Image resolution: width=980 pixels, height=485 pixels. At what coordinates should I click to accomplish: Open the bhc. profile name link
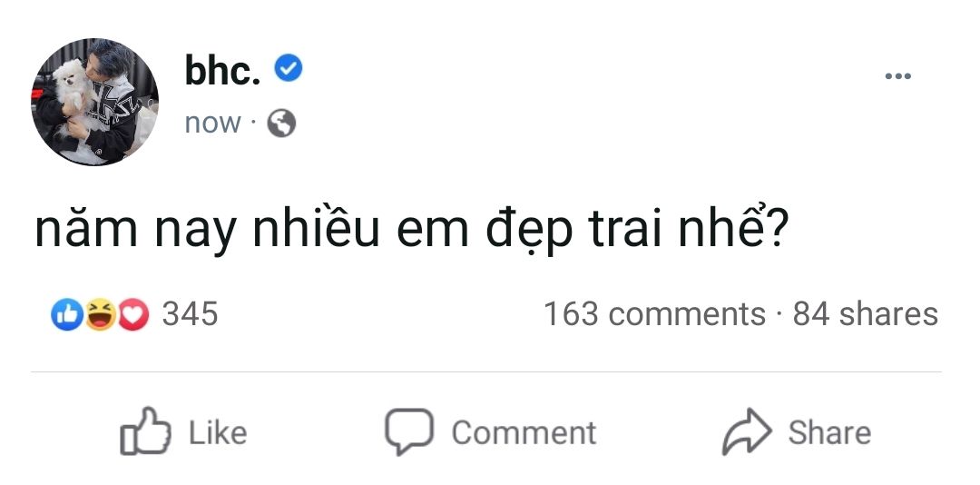pyautogui.click(x=222, y=71)
